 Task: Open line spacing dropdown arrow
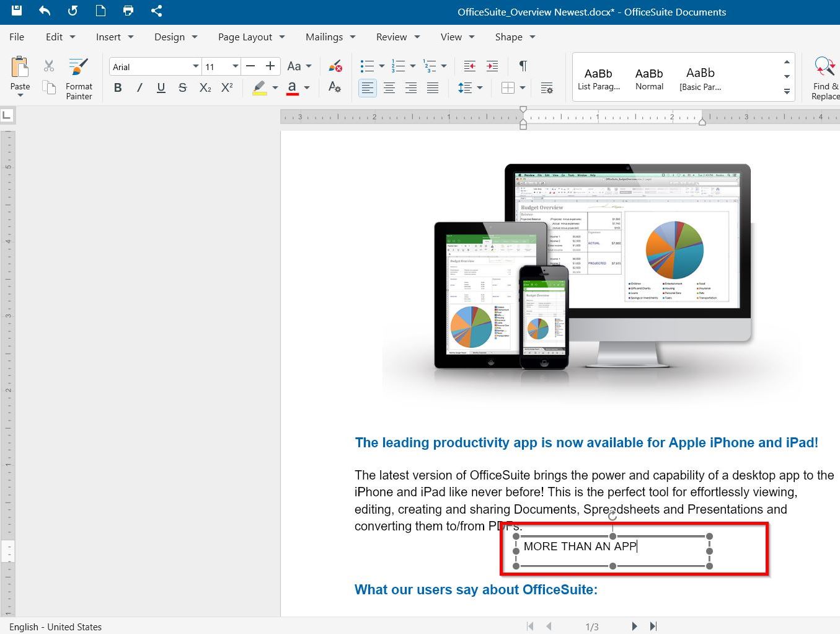pos(480,88)
